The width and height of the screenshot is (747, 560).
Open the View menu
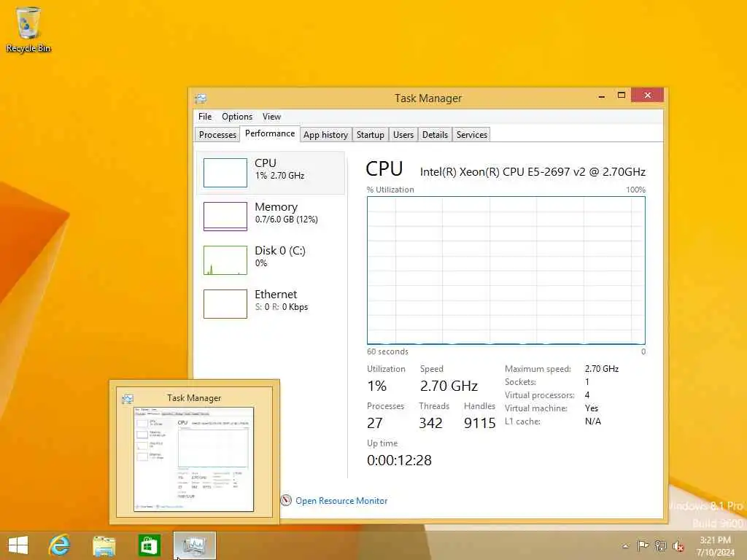[x=271, y=117]
